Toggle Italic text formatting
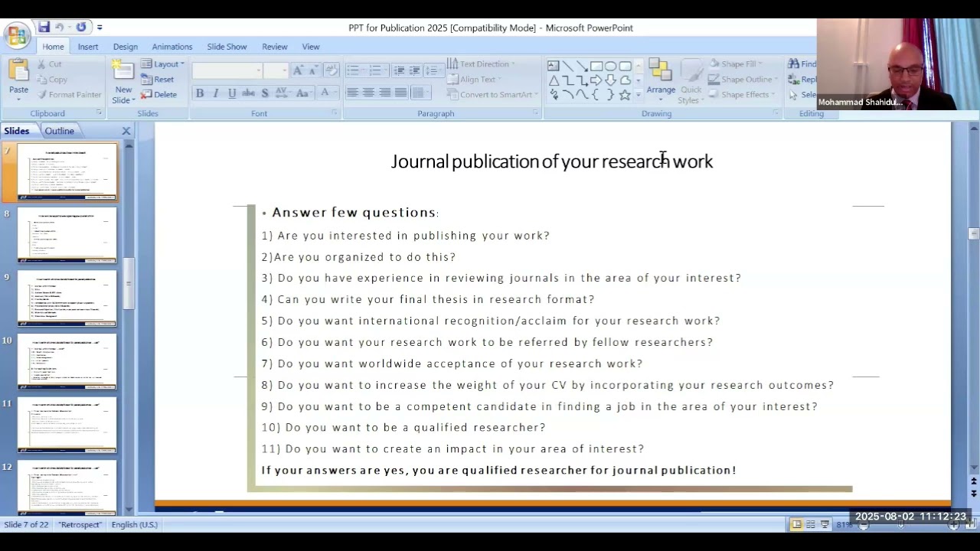Image resolution: width=980 pixels, height=551 pixels. pos(216,93)
